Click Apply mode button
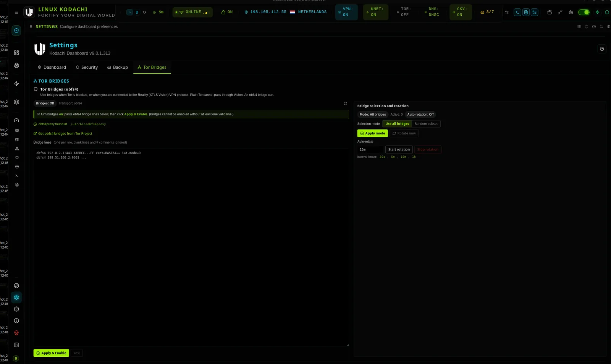 click(372, 133)
